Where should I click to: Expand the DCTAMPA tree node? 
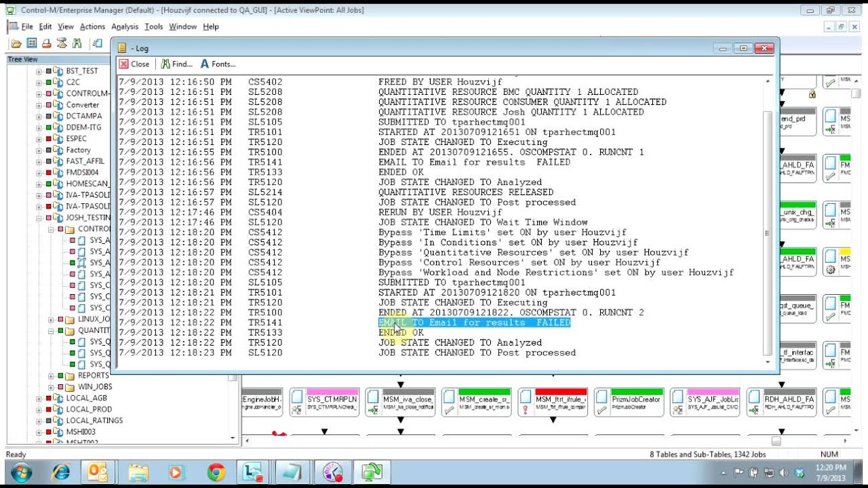point(39,116)
